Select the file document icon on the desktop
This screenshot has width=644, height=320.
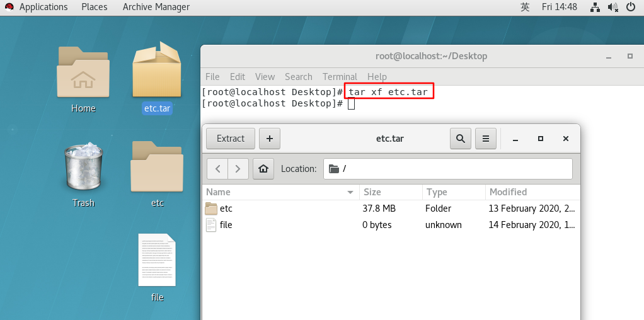pyautogui.click(x=157, y=260)
